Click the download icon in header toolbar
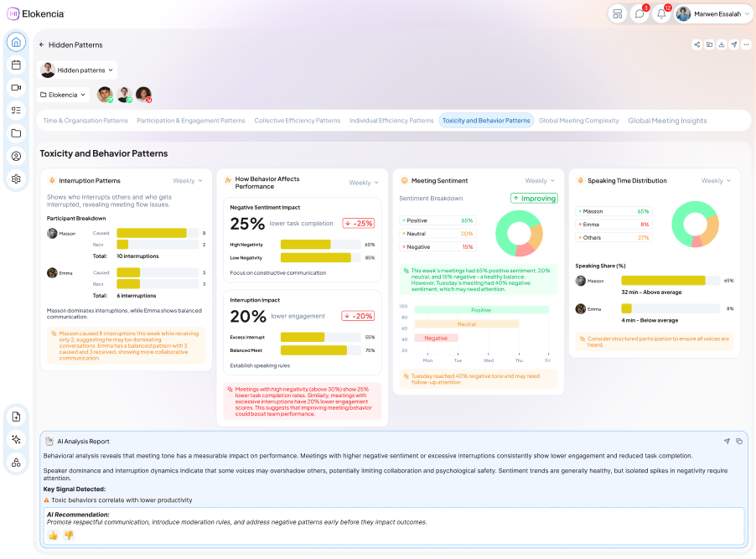 [x=722, y=45]
